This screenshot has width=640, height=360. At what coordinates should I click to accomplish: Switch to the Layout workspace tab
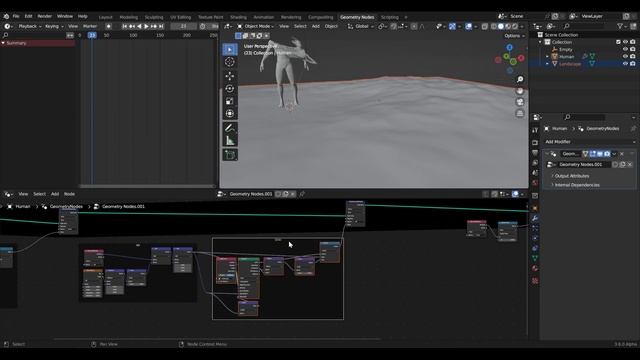point(105,17)
